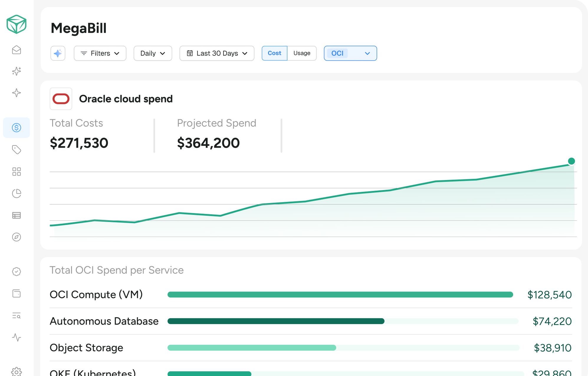Click the Autonomous Database spend bar
This screenshot has width=588, height=376.
click(x=276, y=321)
